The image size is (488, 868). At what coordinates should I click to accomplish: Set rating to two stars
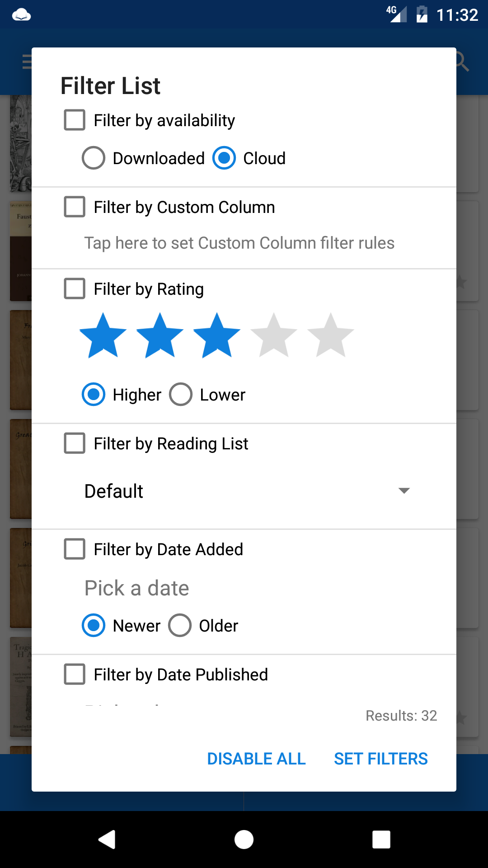point(160,335)
